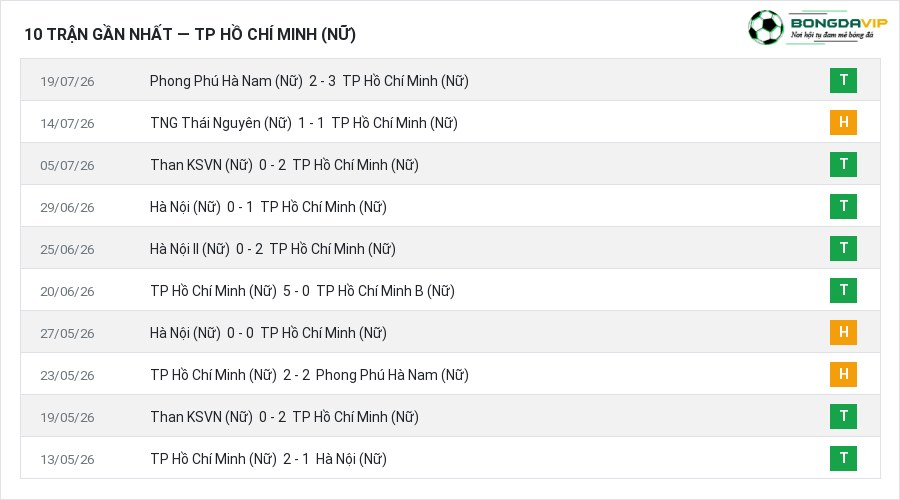Open TP Hồ Chí Minh 2 - 1 Hà Nội match

click(x=268, y=459)
